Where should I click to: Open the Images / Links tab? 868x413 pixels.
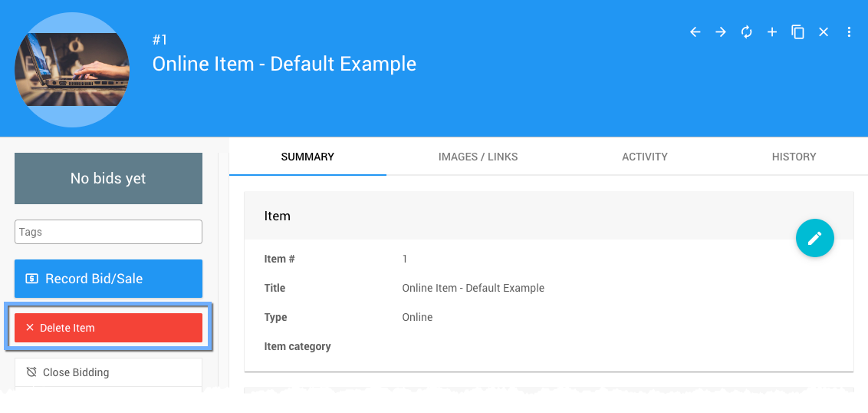[x=478, y=157]
